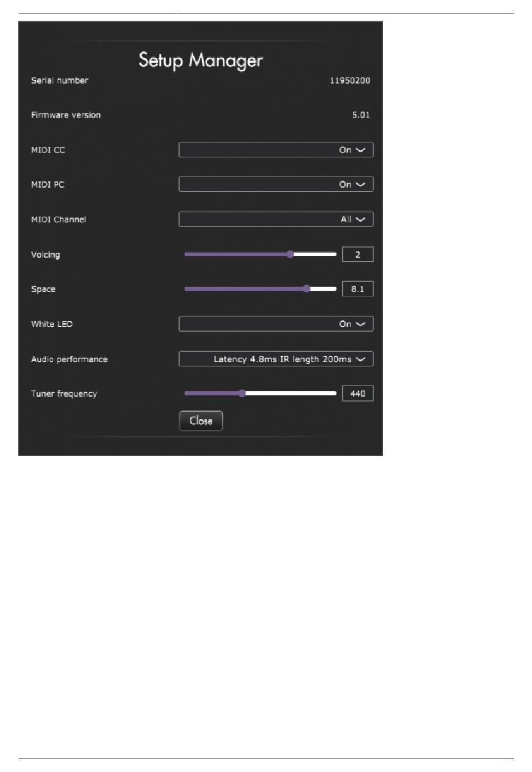
Task: Click the Tuner frequency slider handle
Action: (242, 393)
